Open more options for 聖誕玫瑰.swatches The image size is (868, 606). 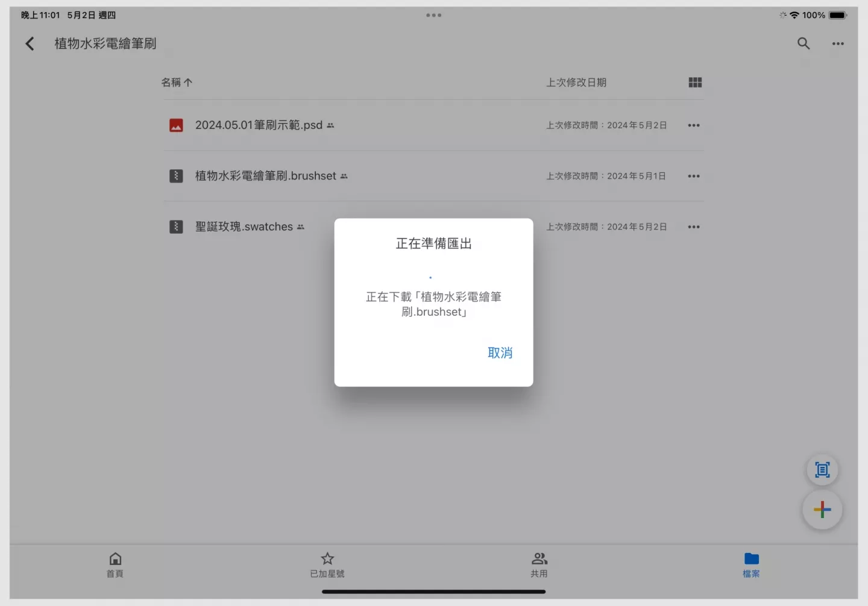pos(694,227)
